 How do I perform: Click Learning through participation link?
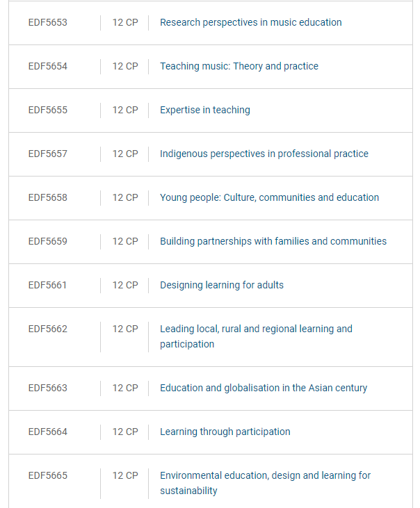coord(225,432)
